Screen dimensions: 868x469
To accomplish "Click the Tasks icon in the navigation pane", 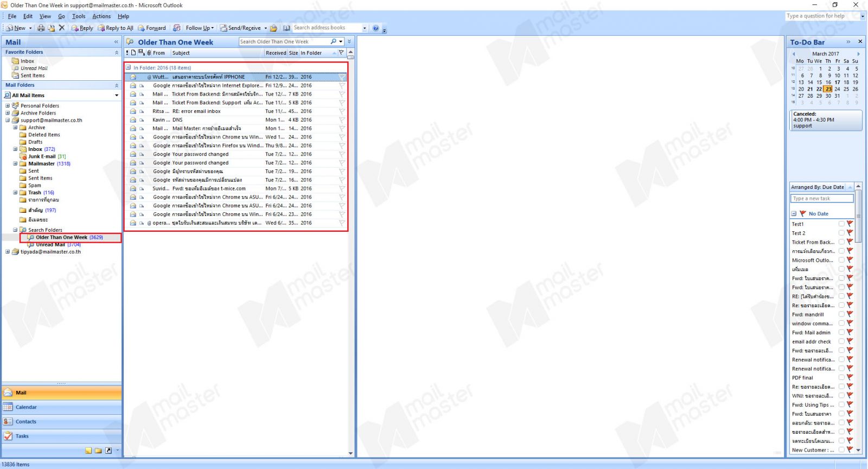I will pos(8,436).
